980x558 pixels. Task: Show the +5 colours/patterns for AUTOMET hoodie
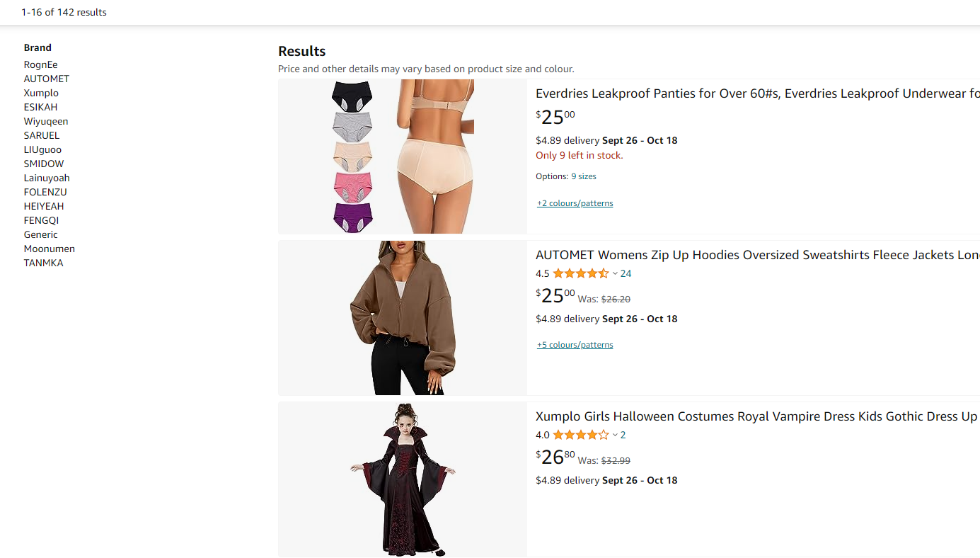(575, 345)
